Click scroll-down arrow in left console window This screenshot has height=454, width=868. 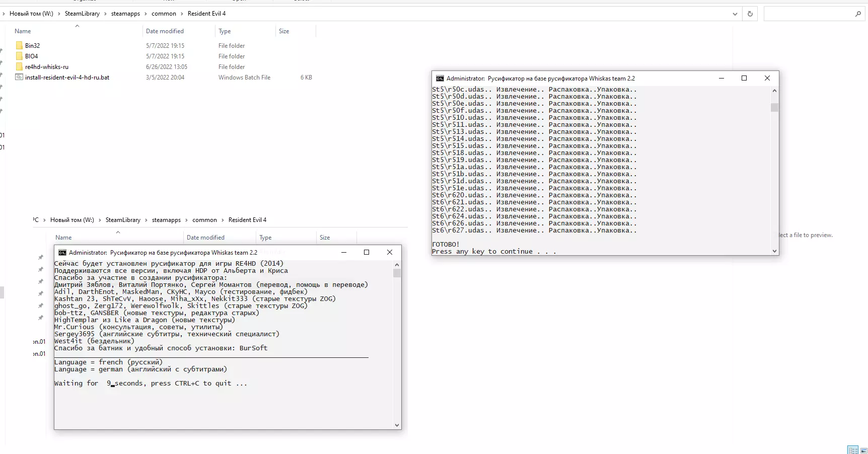coord(397,425)
